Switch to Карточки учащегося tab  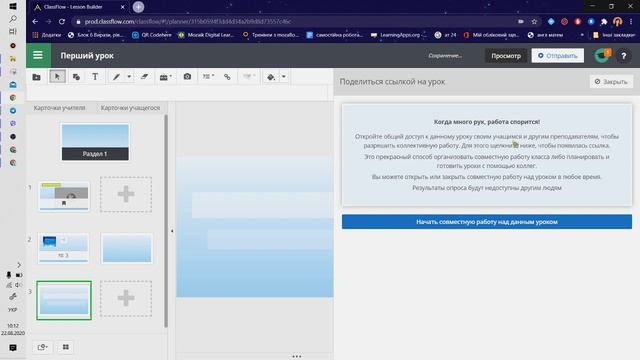[130, 108]
